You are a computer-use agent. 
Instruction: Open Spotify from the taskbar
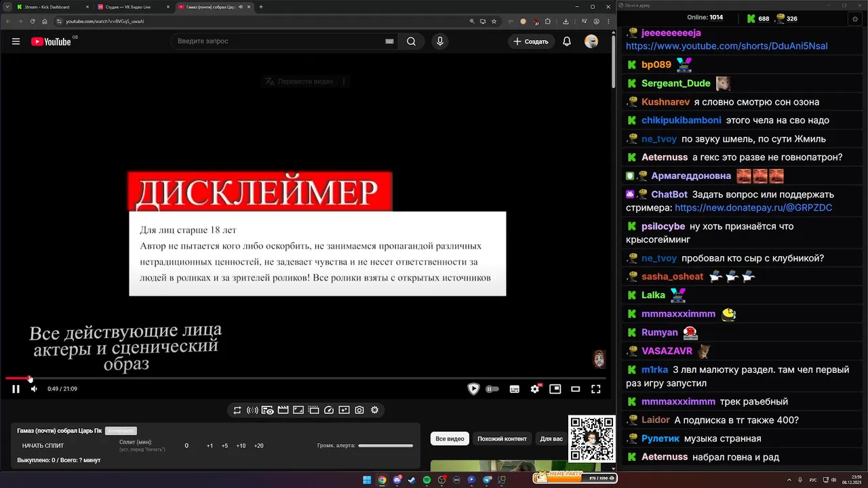[427, 480]
